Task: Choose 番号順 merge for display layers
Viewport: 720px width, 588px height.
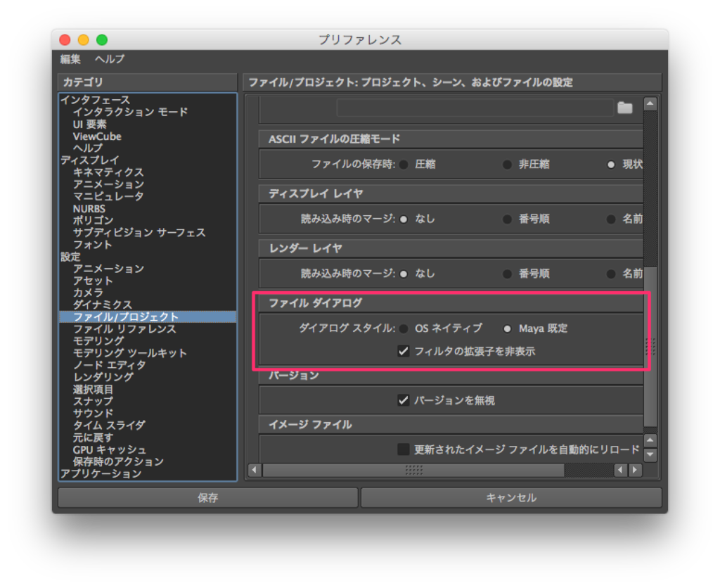Action: click(x=508, y=219)
